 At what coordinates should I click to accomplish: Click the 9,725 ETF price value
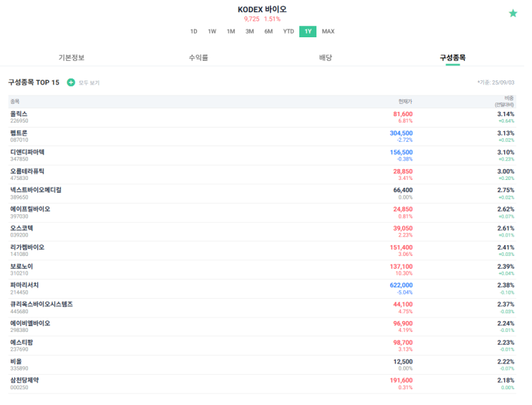[x=251, y=19]
